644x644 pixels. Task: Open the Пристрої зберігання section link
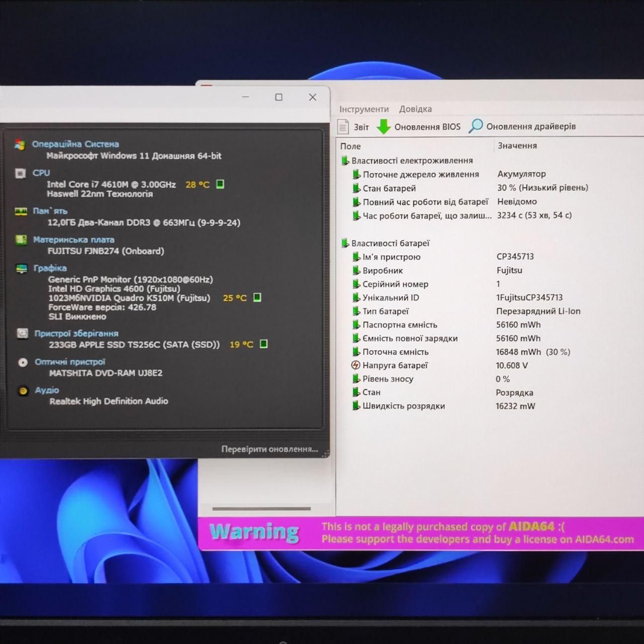76,333
